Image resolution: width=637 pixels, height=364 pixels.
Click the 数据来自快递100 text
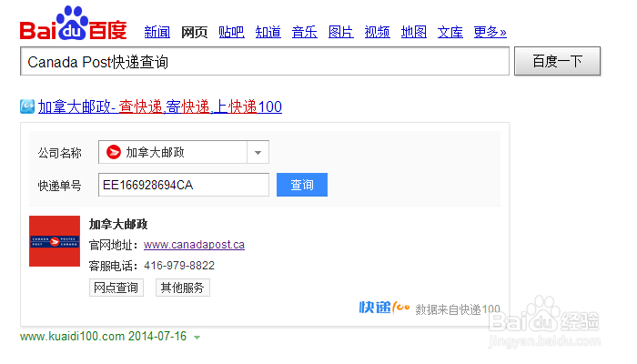[x=458, y=309]
